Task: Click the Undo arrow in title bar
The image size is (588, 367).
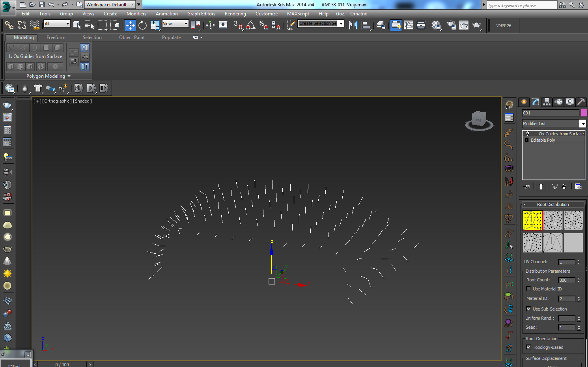Action: pos(51,5)
